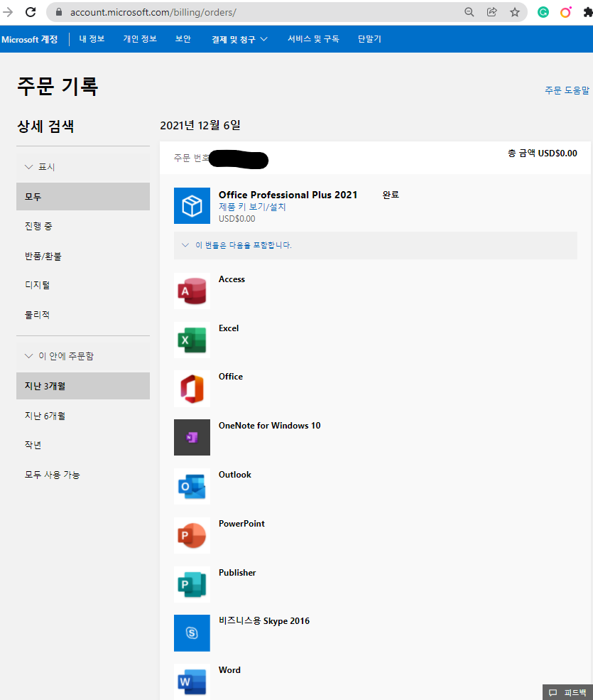Collapse the 이 번들은 다음을 포함합니다 list

tap(375, 245)
